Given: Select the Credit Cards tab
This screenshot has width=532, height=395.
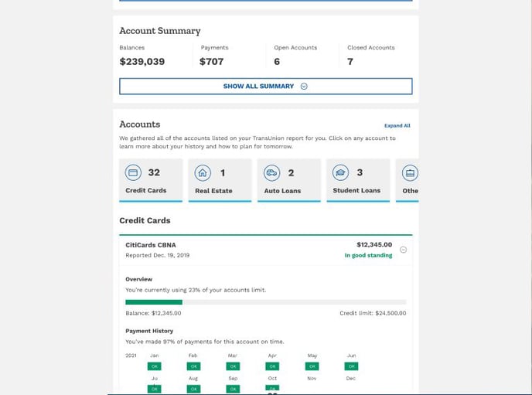Looking at the screenshot, I should (151, 180).
